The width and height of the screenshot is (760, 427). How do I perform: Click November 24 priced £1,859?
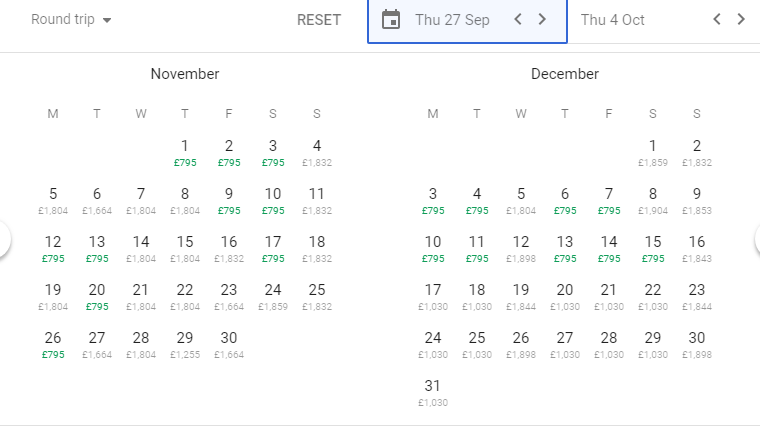pyautogui.click(x=273, y=296)
